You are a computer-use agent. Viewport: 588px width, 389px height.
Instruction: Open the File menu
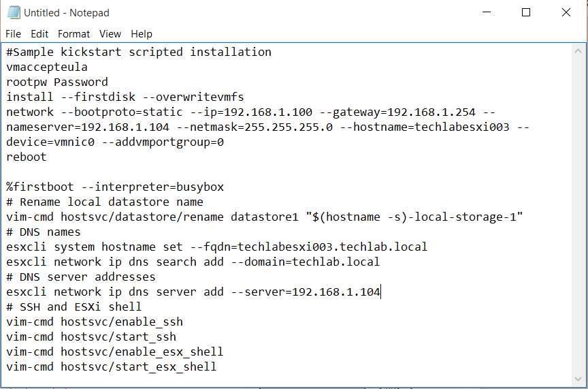click(13, 34)
